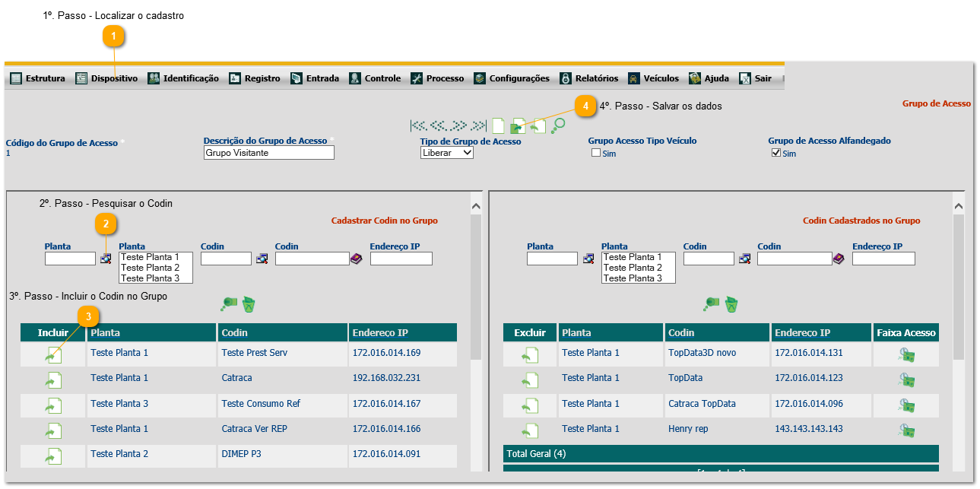Uncheck Grupo de Acesso Alfandegado Sim checkbox
This screenshot has width=980, height=489.
[776, 153]
